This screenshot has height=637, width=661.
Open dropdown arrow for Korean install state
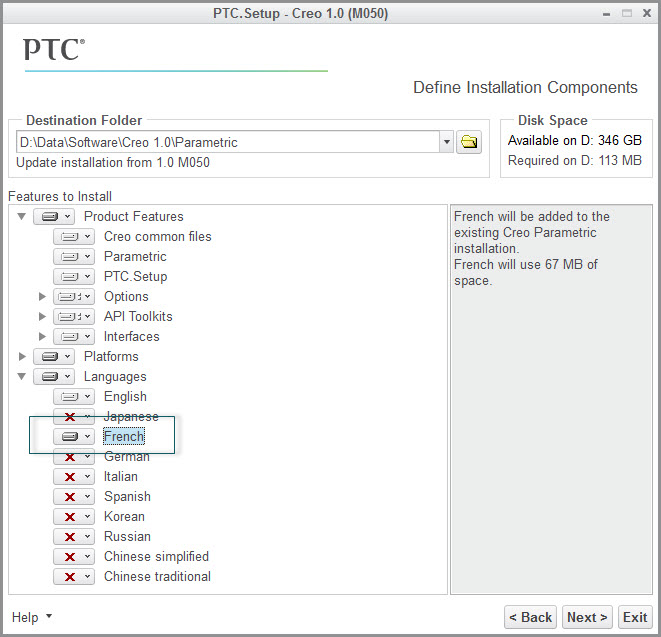tap(87, 517)
